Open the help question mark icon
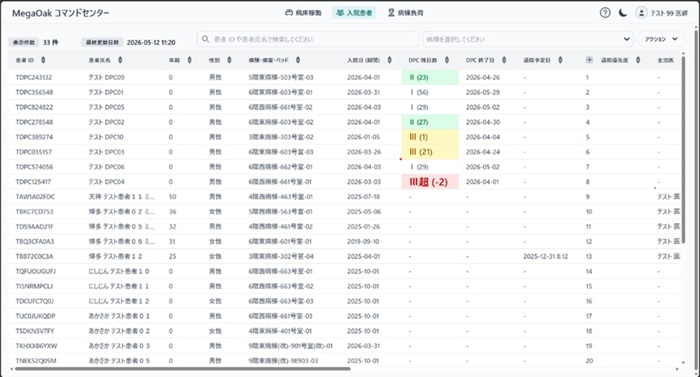This screenshot has width=700, height=377. point(605,13)
